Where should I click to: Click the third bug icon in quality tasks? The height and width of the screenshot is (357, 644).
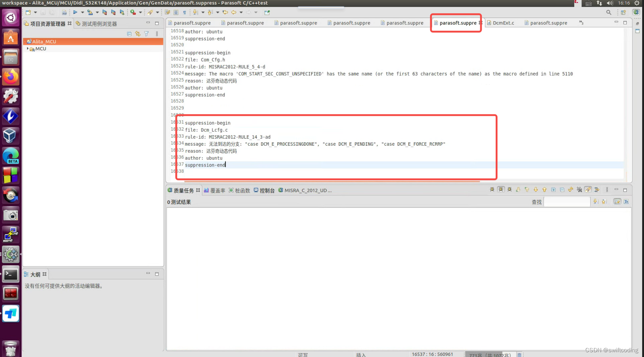[x=510, y=190]
